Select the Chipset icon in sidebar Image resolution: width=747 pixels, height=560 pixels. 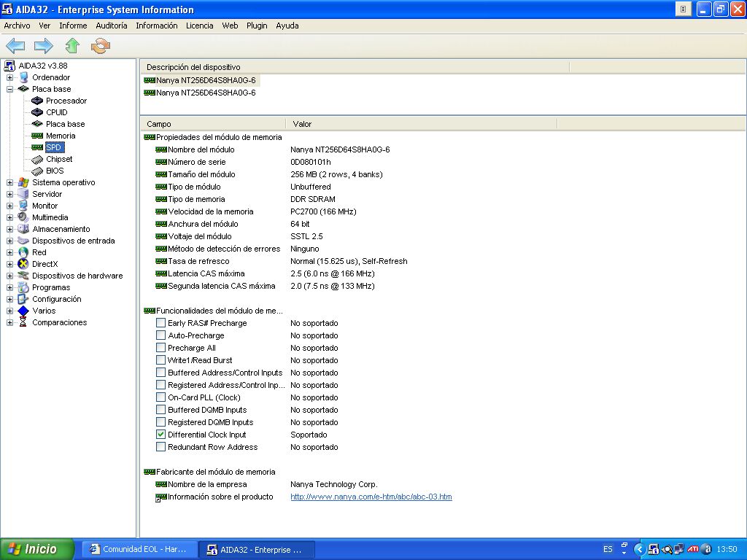click(x=37, y=159)
